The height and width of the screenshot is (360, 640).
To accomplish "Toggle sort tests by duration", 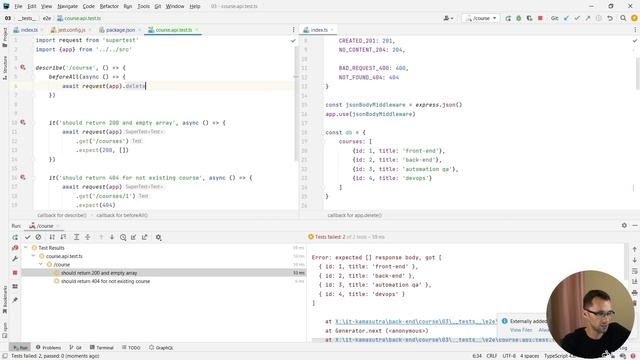I will pos(63,237).
